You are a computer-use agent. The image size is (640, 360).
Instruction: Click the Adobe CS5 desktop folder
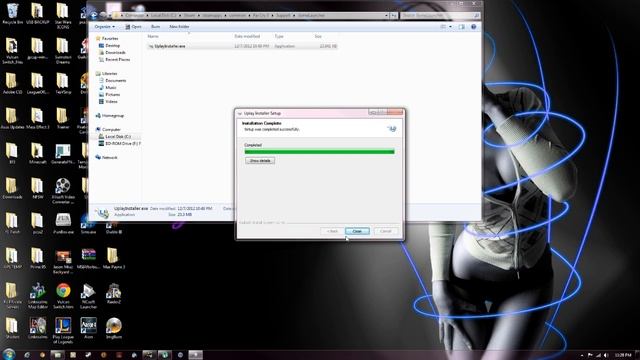12,84
